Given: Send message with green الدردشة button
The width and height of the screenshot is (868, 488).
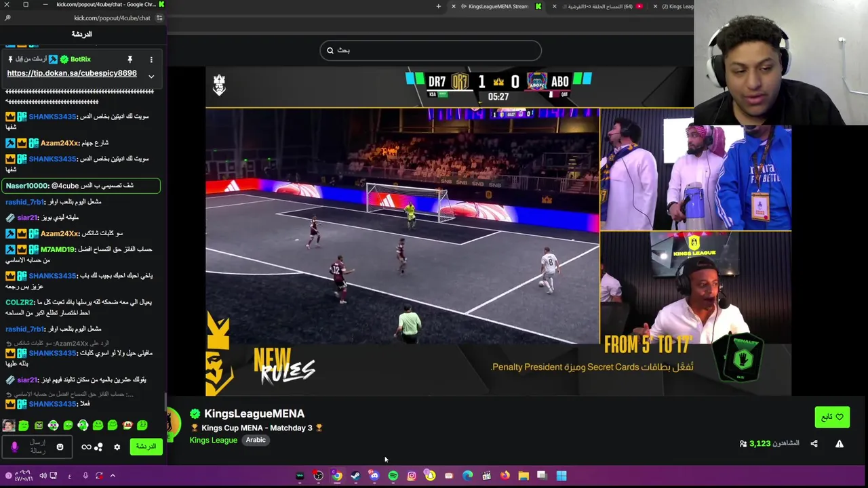Looking at the screenshot, I should coord(146,447).
